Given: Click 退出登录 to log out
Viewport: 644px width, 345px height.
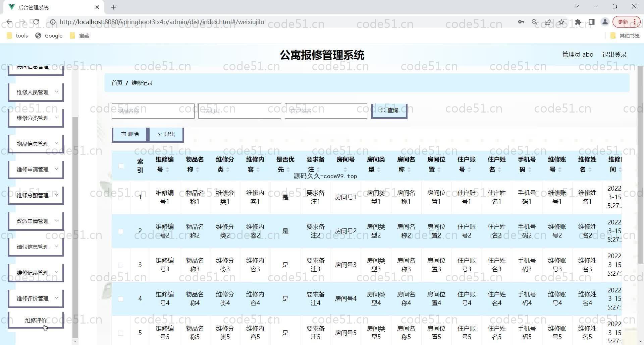Looking at the screenshot, I should click(614, 55).
